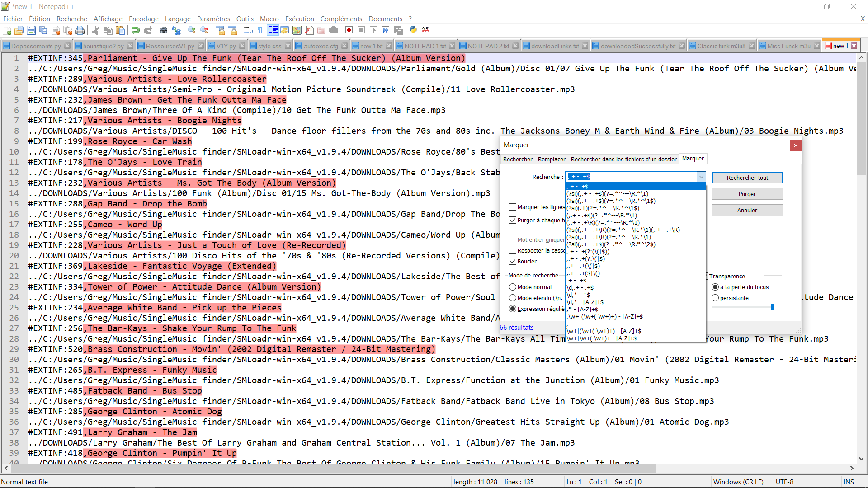Open the Function List panel icon

[309, 30]
